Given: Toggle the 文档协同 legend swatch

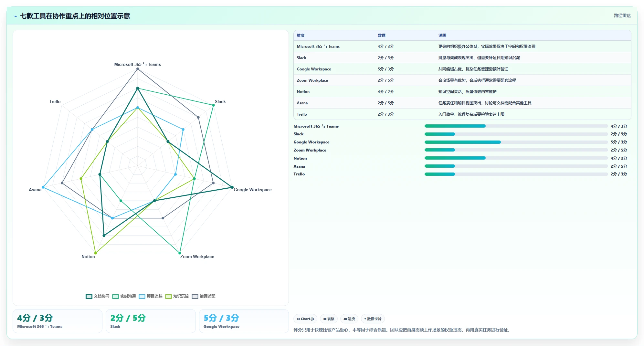Looking at the screenshot, I should 89,297.
